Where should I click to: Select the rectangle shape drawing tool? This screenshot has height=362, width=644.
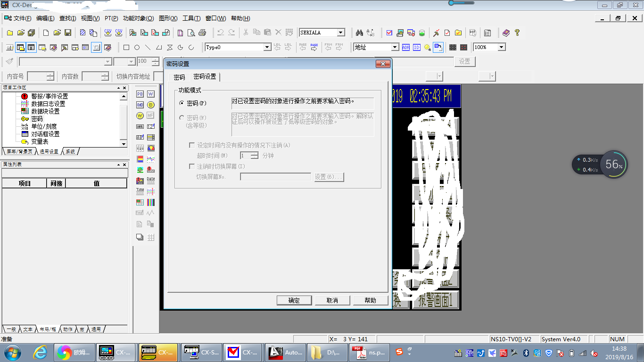point(126,48)
